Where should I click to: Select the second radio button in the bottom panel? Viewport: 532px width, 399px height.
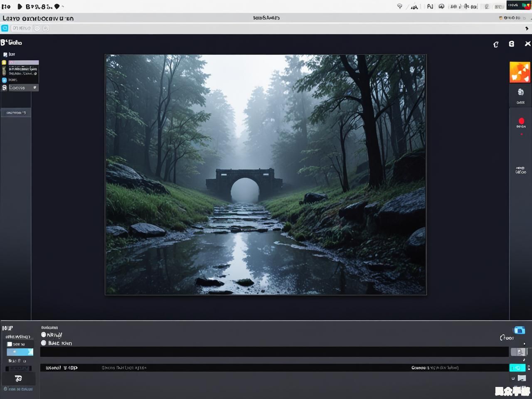[44, 343]
